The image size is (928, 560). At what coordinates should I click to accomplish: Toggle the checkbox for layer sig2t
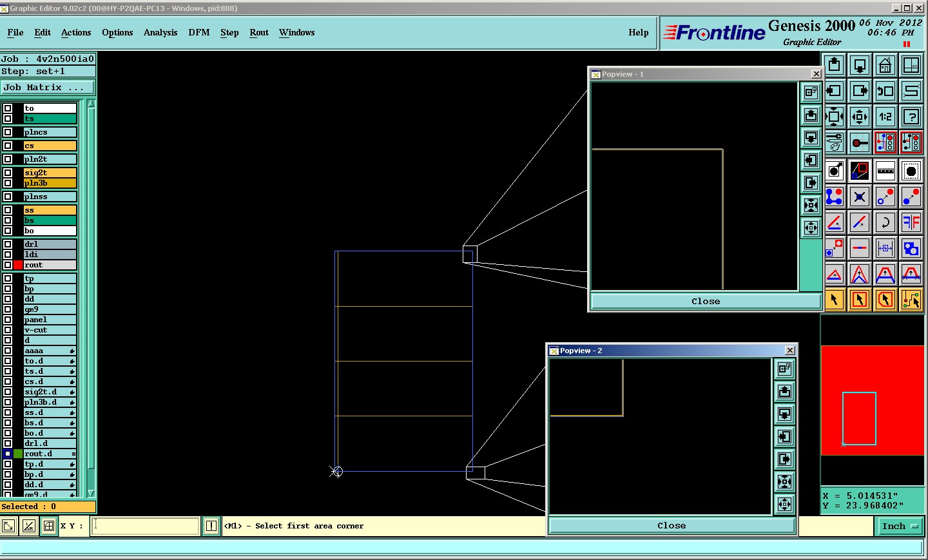click(8, 173)
